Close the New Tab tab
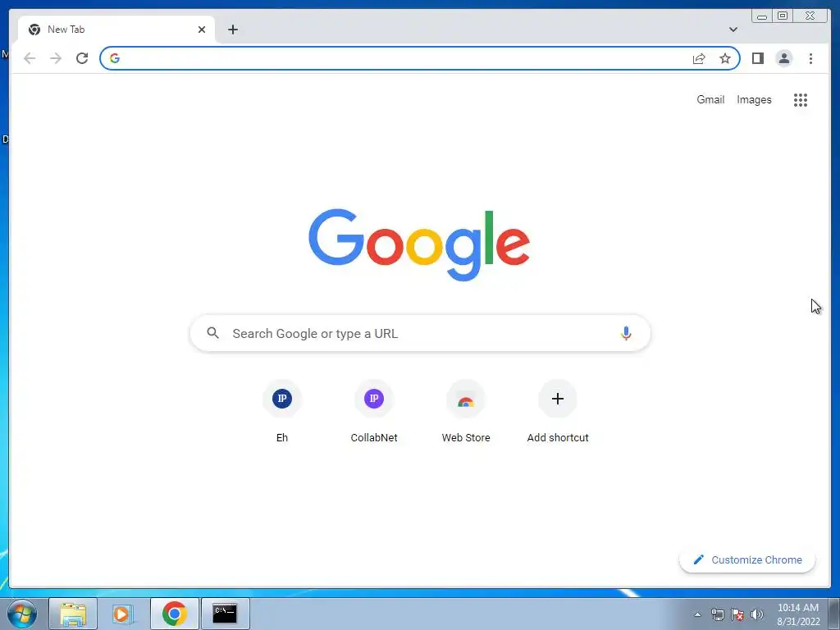 pyautogui.click(x=202, y=30)
